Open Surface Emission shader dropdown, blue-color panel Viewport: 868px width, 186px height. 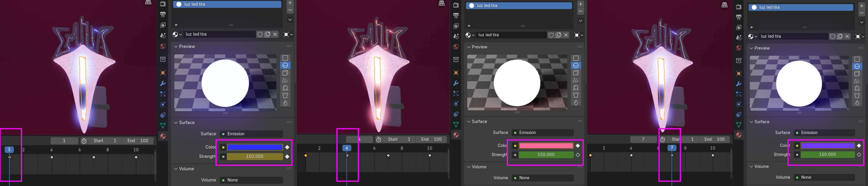251,134
